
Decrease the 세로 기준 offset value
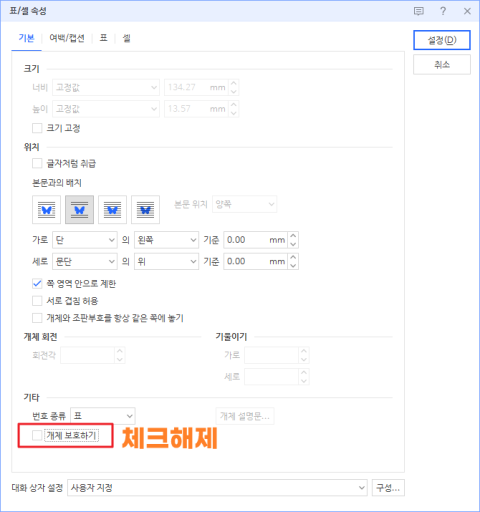[293, 266]
